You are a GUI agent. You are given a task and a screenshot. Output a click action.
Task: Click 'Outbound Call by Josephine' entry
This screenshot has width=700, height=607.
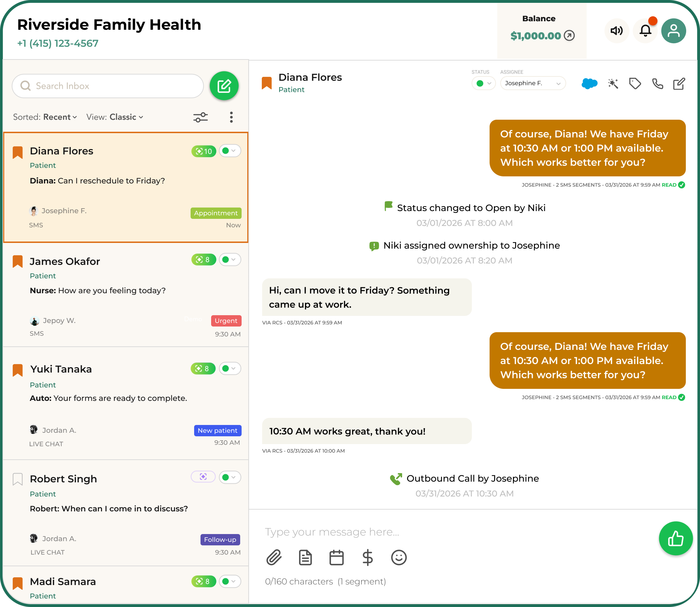pos(464,478)
